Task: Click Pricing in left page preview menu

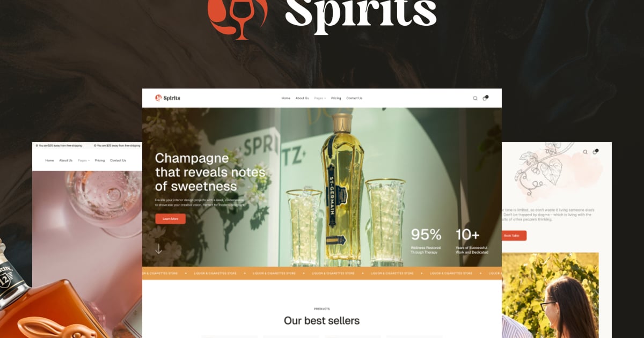Action: tap(100, 160)
